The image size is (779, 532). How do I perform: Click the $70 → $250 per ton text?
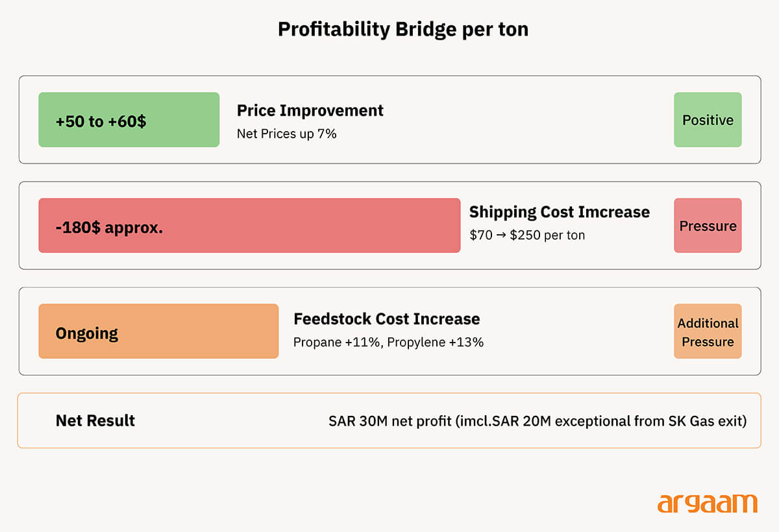(x=527, y=236)
